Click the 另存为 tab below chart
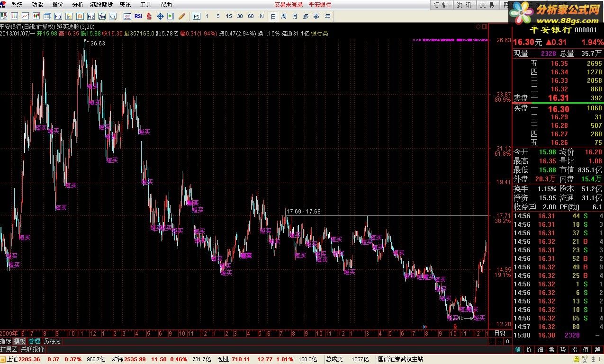604x364 pixels. (52, 341)
